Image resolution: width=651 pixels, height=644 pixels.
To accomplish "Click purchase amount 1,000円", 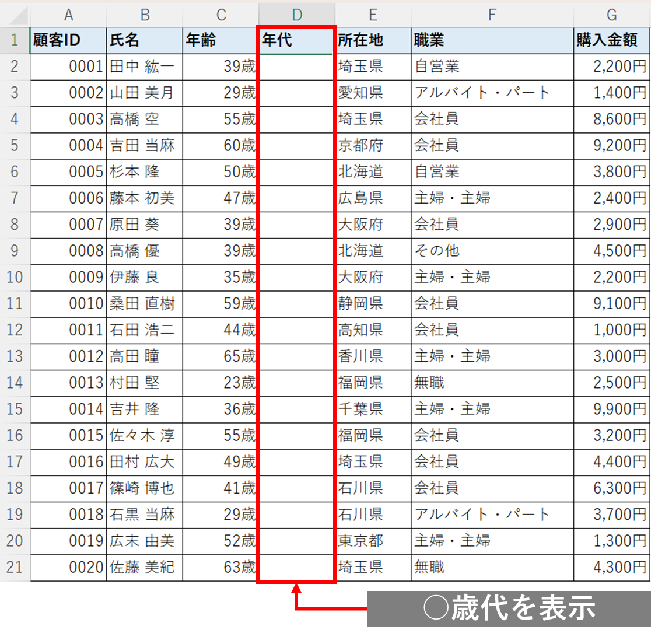I will (x=611, y=330).
